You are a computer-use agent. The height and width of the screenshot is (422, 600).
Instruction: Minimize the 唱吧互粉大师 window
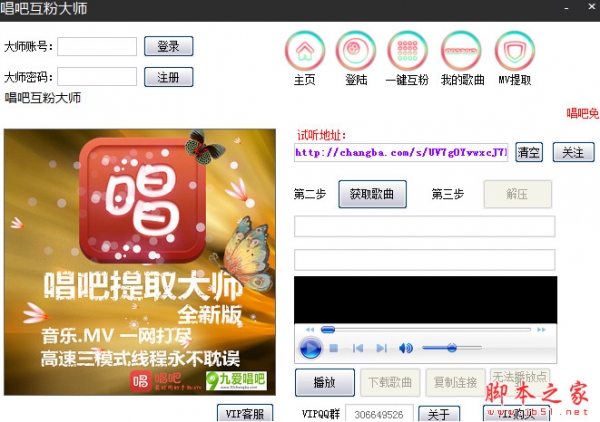[566, 8]
